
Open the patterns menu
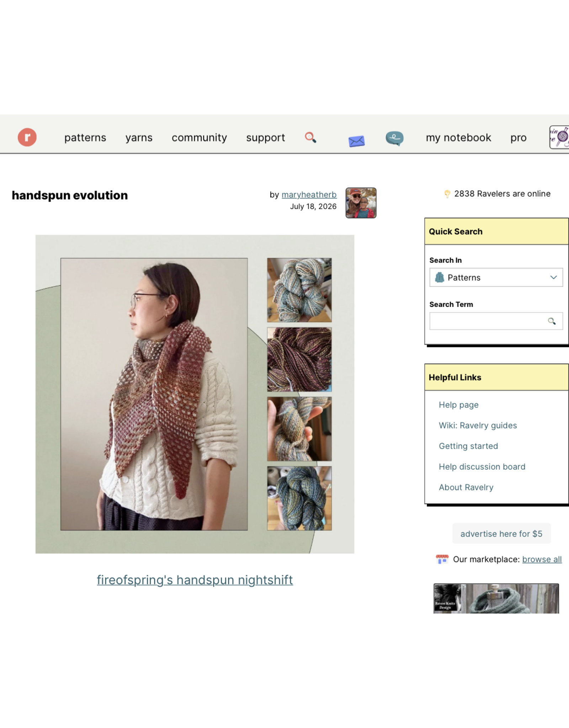tap(85, 138)
